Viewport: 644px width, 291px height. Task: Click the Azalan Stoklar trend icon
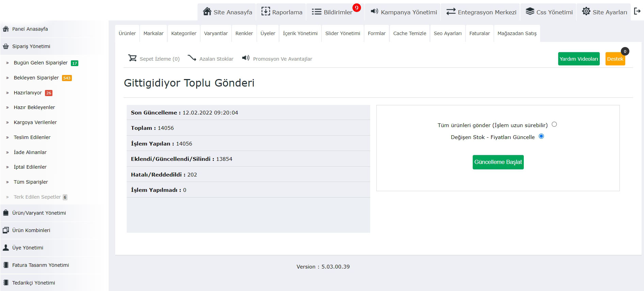pyautogui.click(x=192, y=58)
